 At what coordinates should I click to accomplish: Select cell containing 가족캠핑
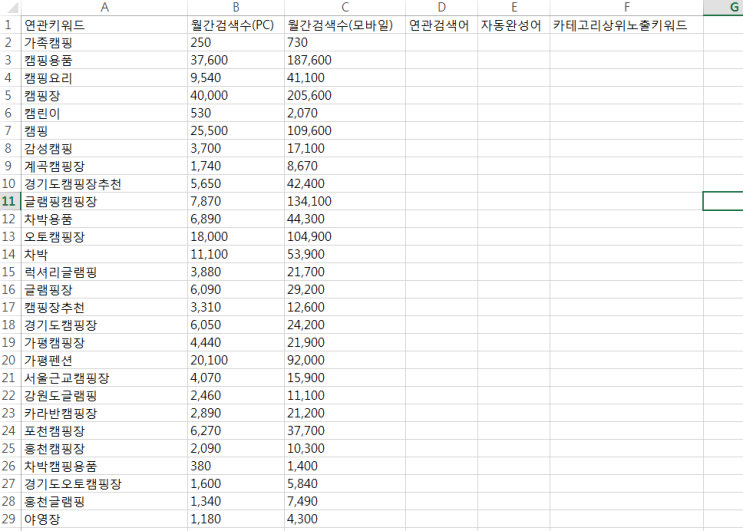click(x=104, y=42)
